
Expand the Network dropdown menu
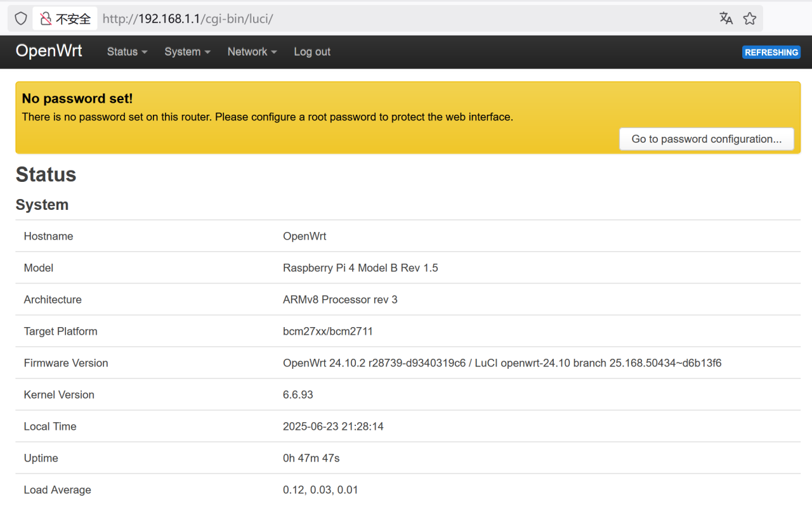tap(252, 52)
